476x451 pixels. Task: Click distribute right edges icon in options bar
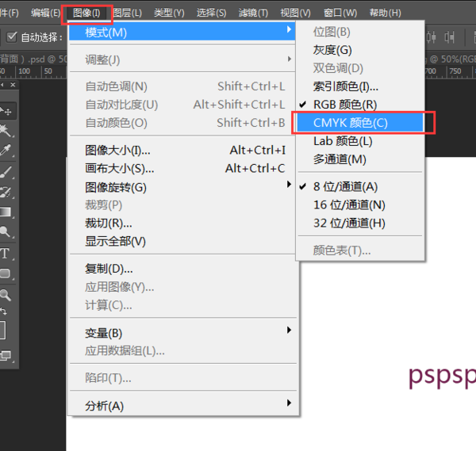449,37
